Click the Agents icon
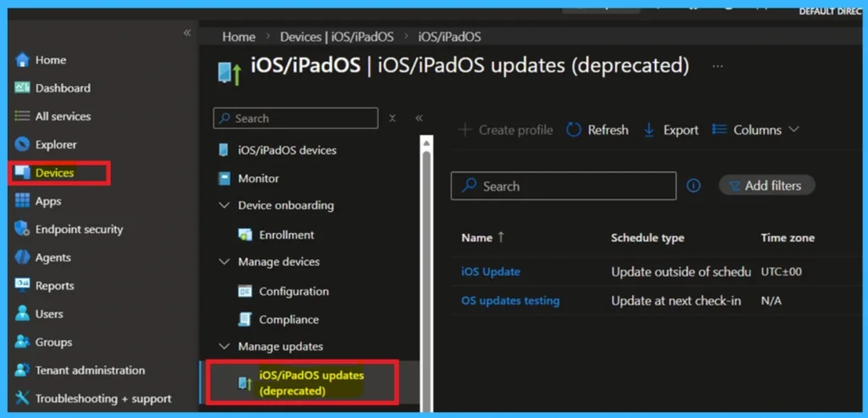The width and height of the screenshot is (868, 418). point(22,258)
